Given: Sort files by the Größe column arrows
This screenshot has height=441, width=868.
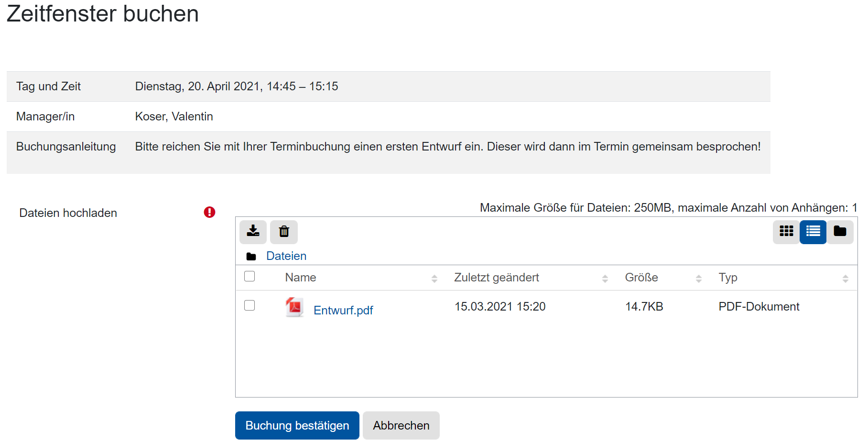Looking at the screenshot, I should (698, 278).
